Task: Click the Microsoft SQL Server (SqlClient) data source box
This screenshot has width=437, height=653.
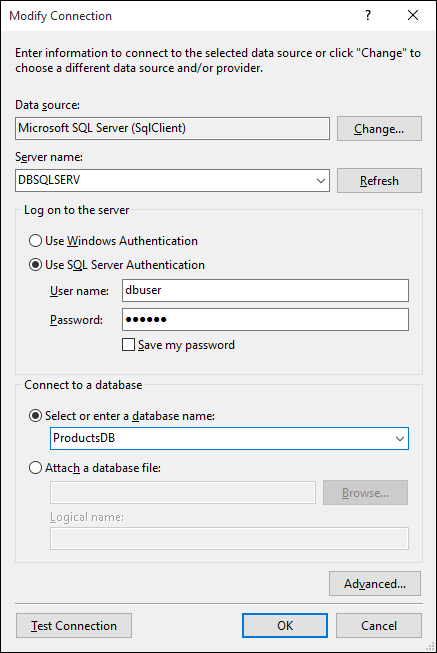Action: [x=172, y=128]
